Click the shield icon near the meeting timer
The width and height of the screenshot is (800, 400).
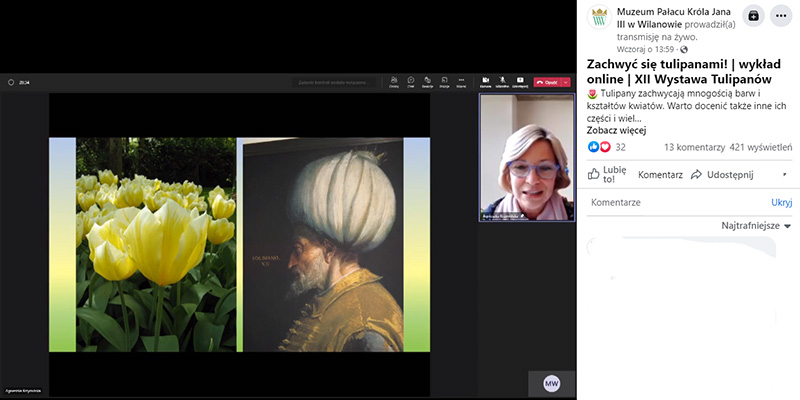[11, 82]
